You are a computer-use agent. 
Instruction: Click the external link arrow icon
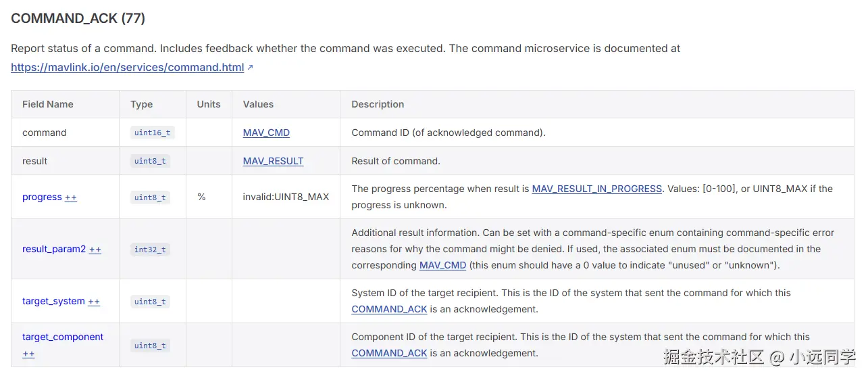[x=250, y=68]
